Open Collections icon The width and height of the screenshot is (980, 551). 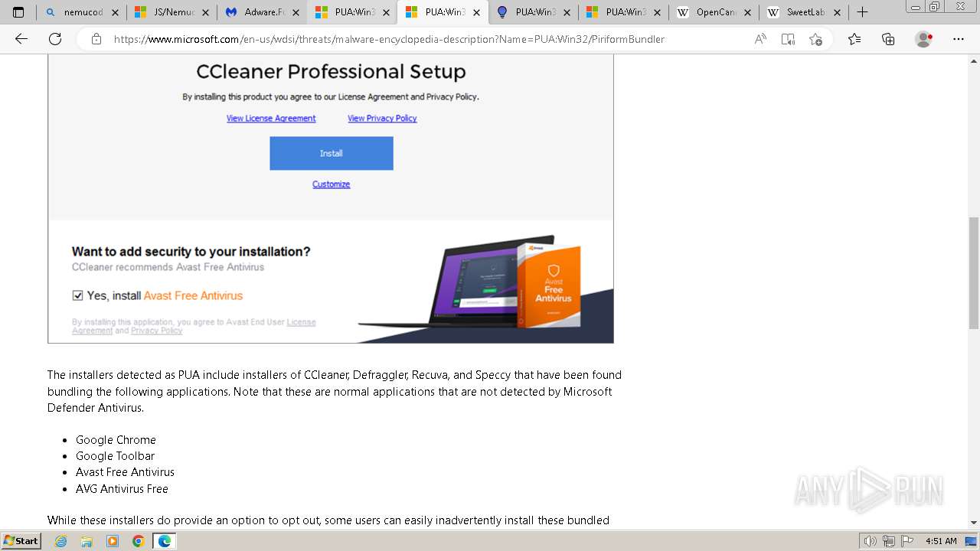[888, 39]
